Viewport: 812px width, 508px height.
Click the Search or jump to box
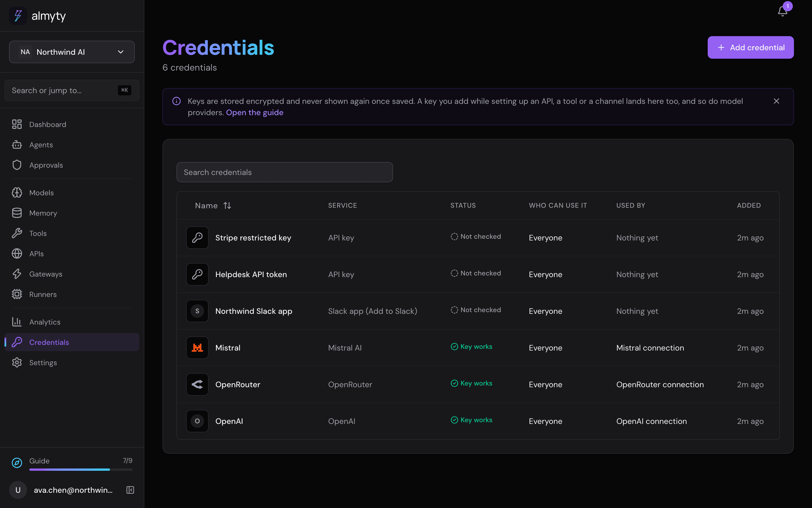[x=72, y=90]
